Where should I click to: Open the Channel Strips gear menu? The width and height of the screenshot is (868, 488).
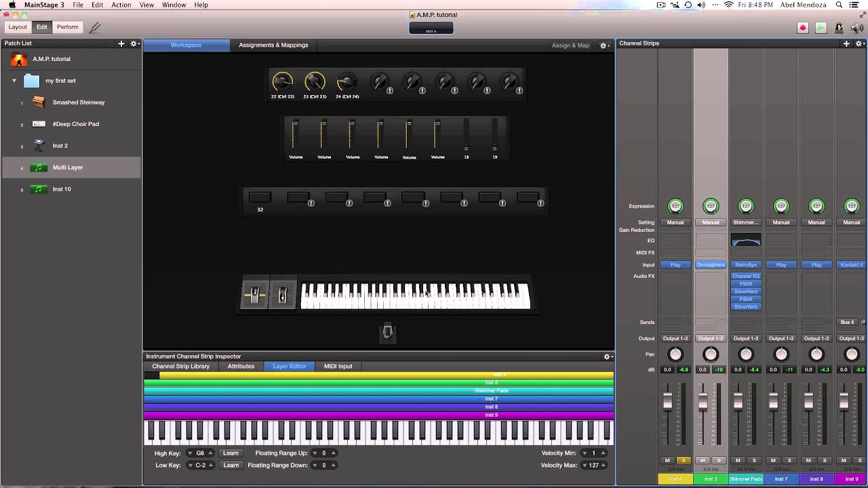point(859,43)
